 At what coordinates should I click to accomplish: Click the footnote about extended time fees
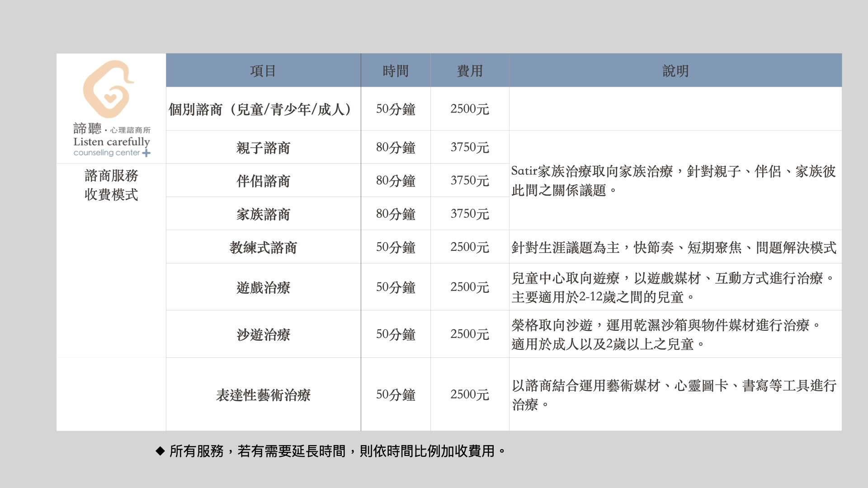337,451
